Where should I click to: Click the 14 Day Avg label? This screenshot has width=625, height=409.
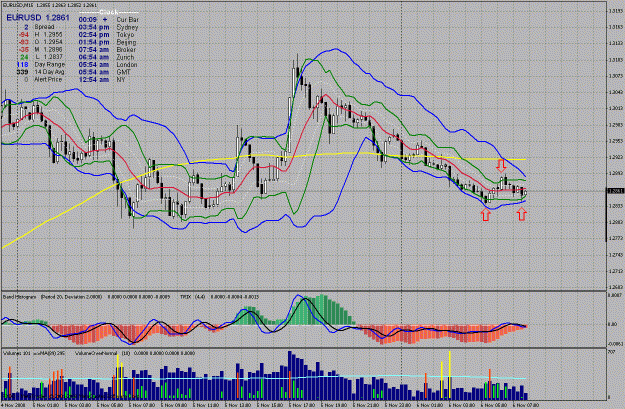tap(50, 72)
